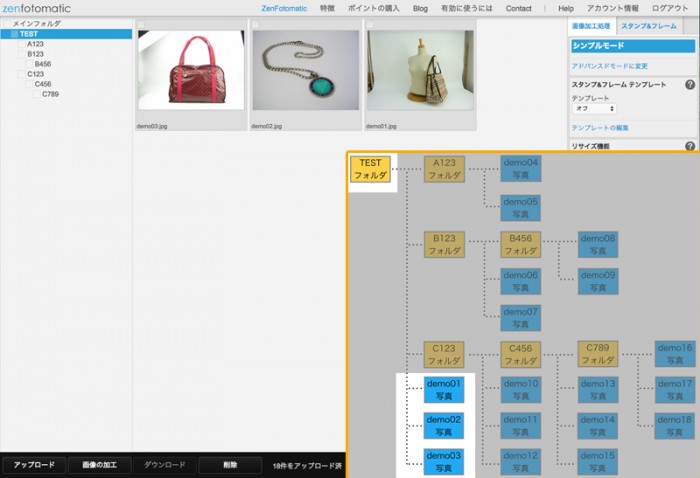Screen dimensions: 700x478
Task: Open help icon beside スタンプ&フレーム テンプレート
Action: click(x=690, y=84)
